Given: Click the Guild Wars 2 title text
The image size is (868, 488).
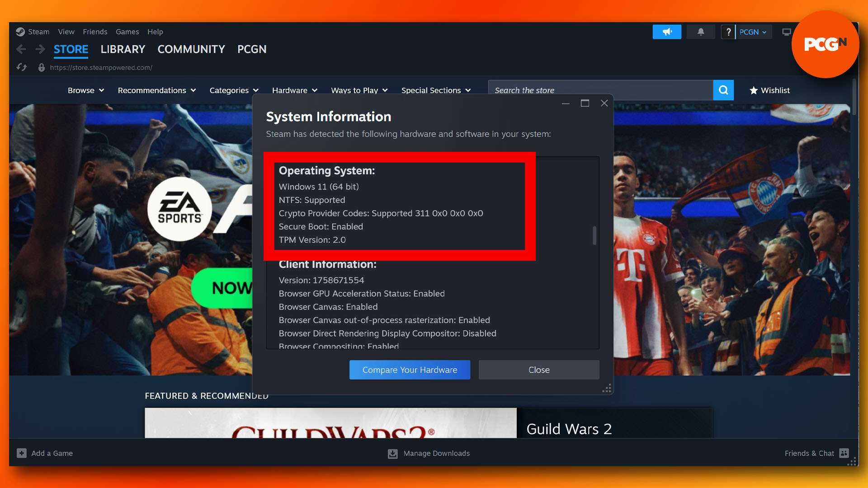Looking at the screenshot, I should click(x=569, y=429).
